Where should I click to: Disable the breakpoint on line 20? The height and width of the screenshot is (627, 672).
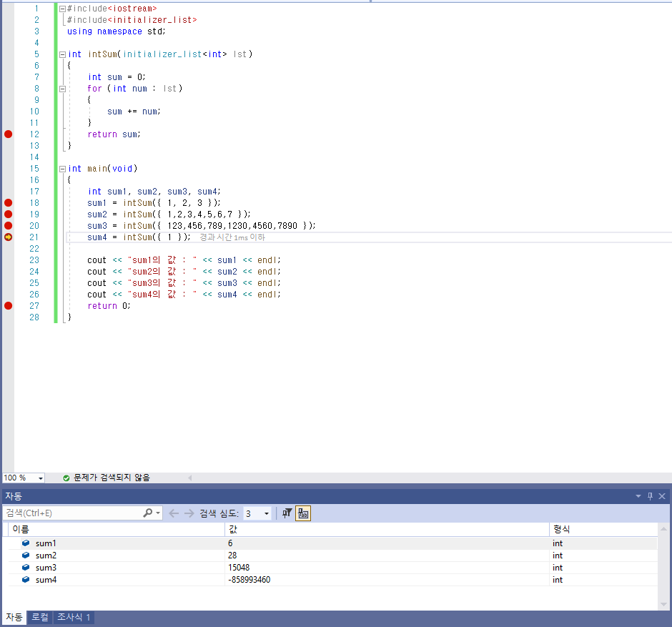(8, 225)
